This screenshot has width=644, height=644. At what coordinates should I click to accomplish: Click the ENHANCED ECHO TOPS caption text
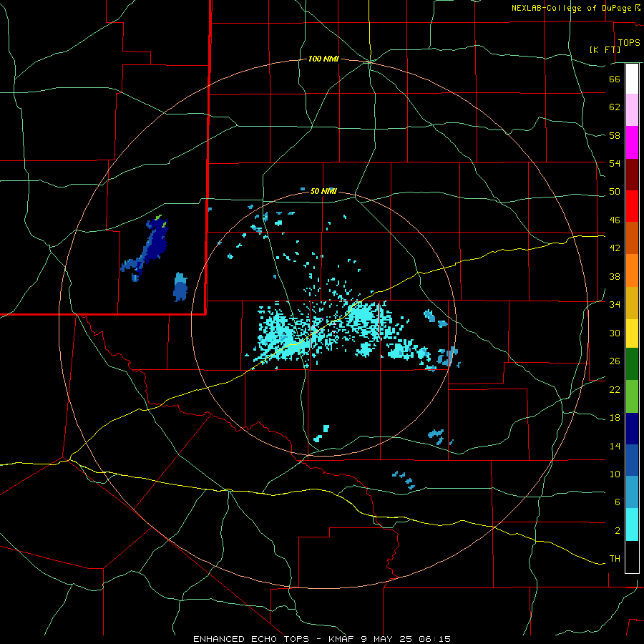[x=251, y=639]
